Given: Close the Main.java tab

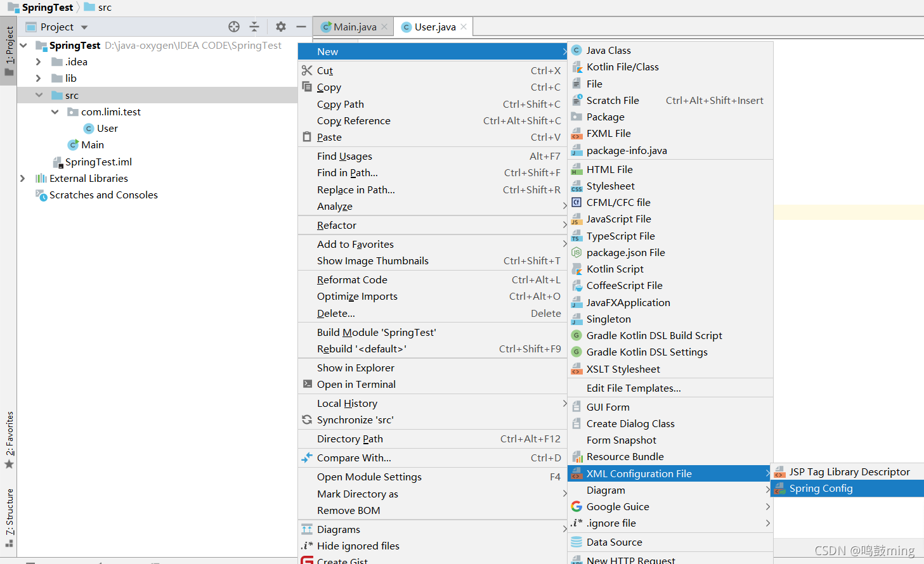Looking at the screenshot, I should click(x=384, y=27).
